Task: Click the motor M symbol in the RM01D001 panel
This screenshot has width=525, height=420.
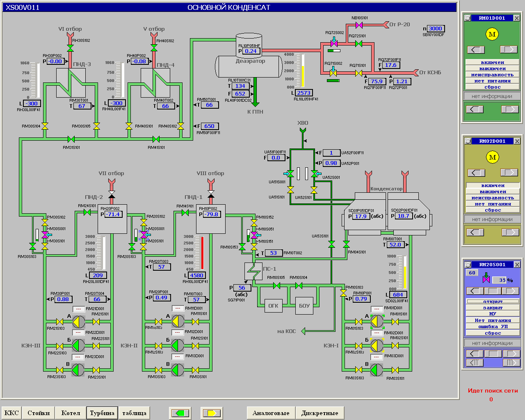Action: [492, 34]
